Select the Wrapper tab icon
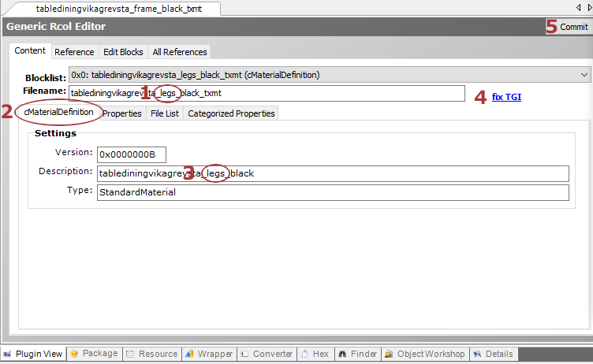The height and width of the screenshot is (364, 593). pos(191,355)
